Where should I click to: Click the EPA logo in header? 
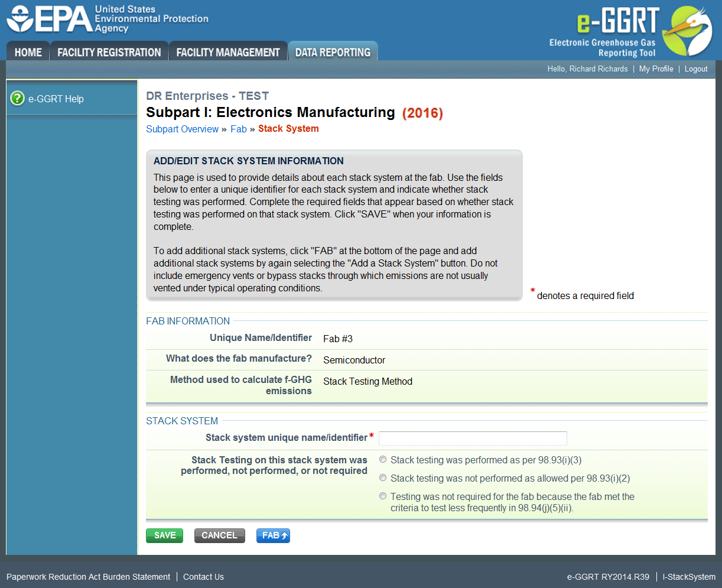[108, 19]
